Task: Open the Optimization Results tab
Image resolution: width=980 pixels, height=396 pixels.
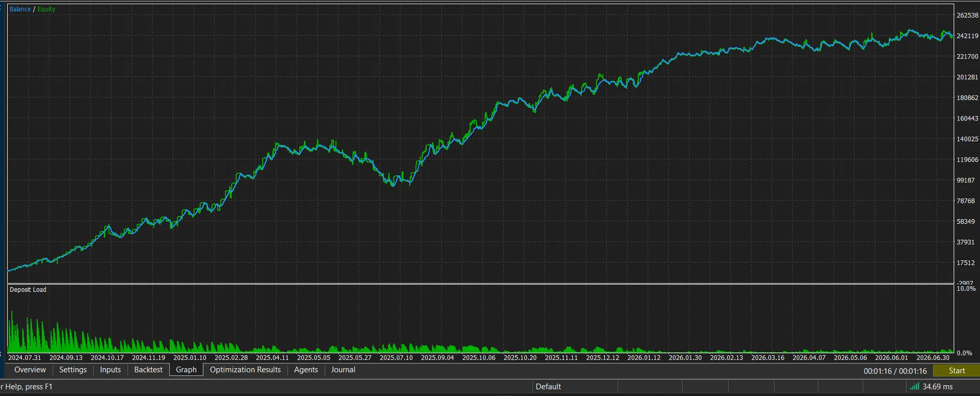Action: [245, 370]
